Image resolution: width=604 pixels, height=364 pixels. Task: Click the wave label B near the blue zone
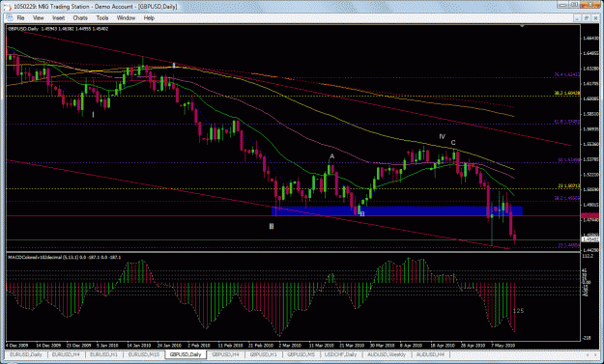[362, 213]
